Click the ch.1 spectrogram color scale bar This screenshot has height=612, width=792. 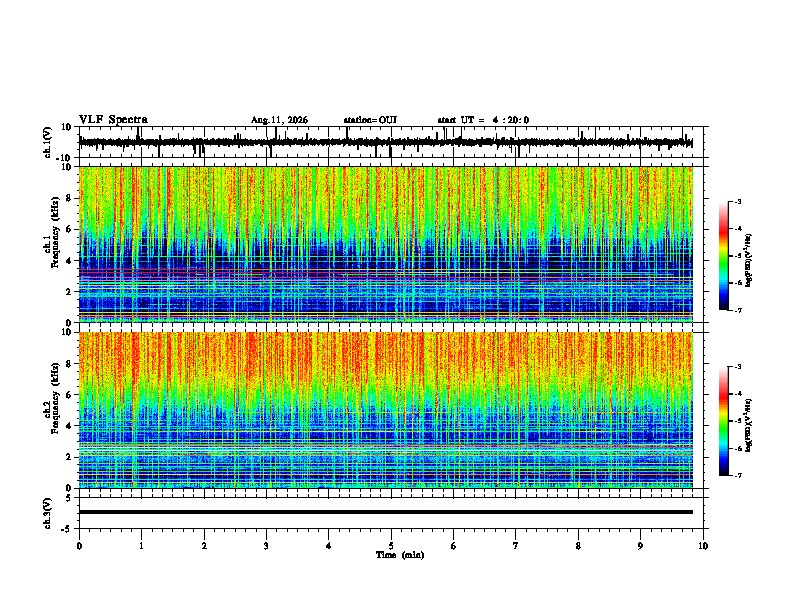click(724, 256)
